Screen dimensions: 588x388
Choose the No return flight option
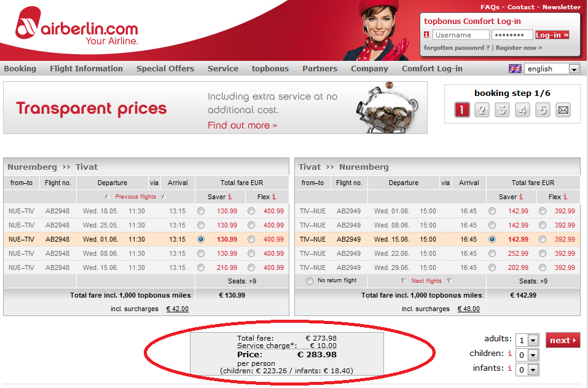click(x=309, y=281)
